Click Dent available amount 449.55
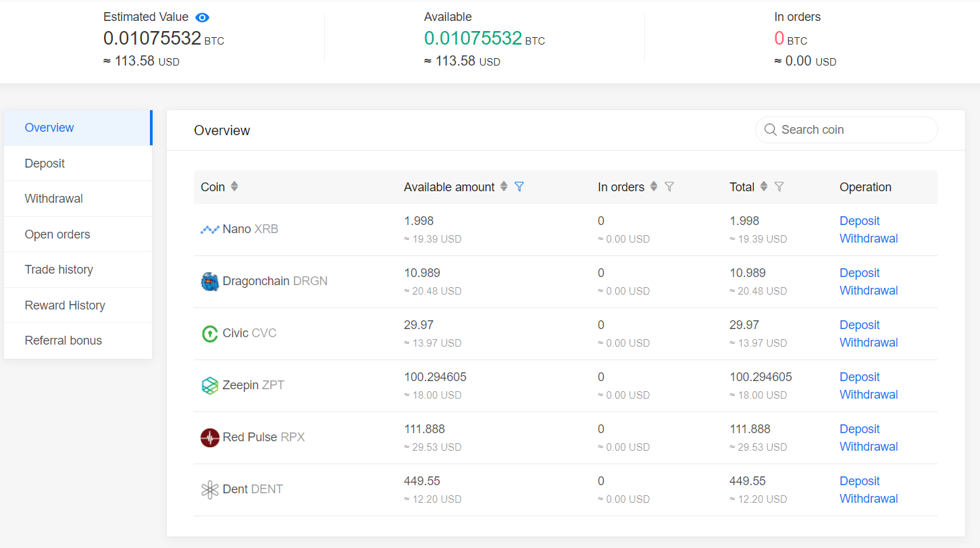Screen dimensions: 980x548 click(x=422, y=481)
